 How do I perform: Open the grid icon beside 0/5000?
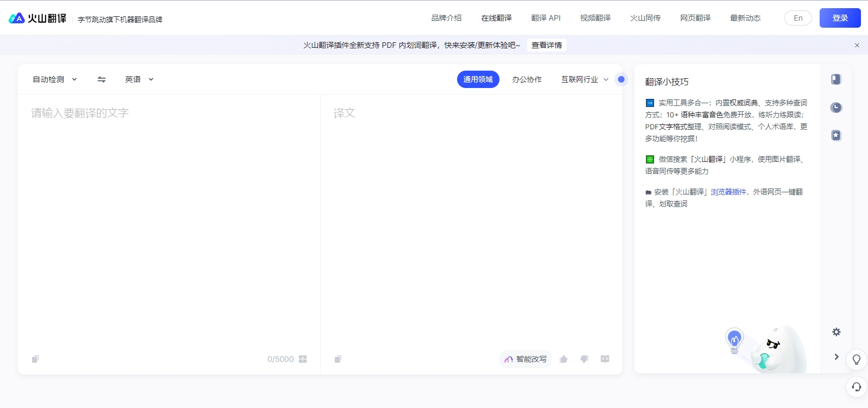point(303,359)
